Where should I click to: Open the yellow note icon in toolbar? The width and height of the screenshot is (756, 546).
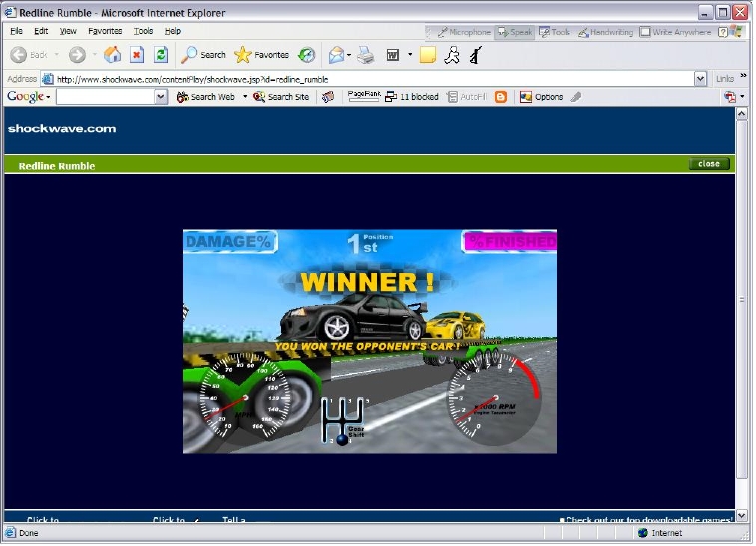tap(427, 55)
